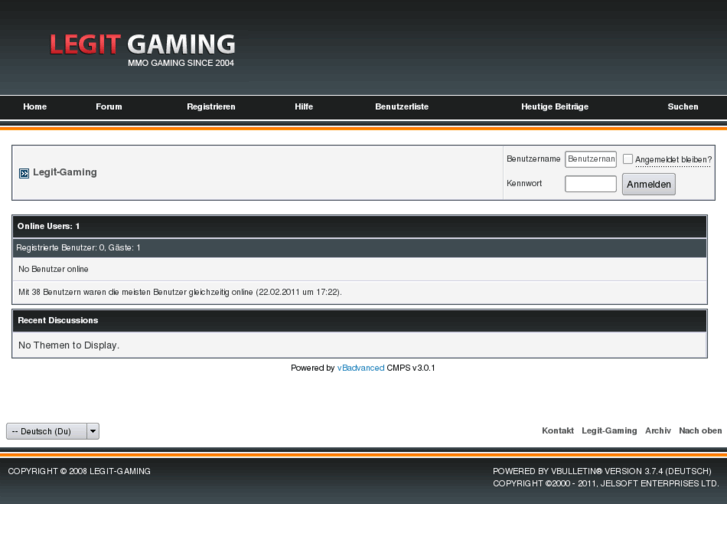727x545 pixels.
Task: Go to the Forum page
Action: [x=109, y=107]
